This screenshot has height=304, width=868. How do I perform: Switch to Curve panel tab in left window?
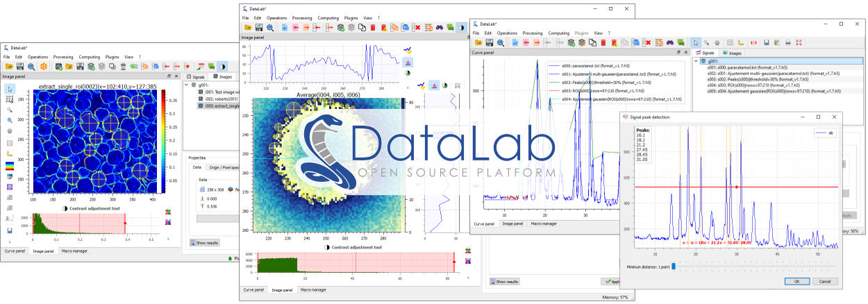15,251
